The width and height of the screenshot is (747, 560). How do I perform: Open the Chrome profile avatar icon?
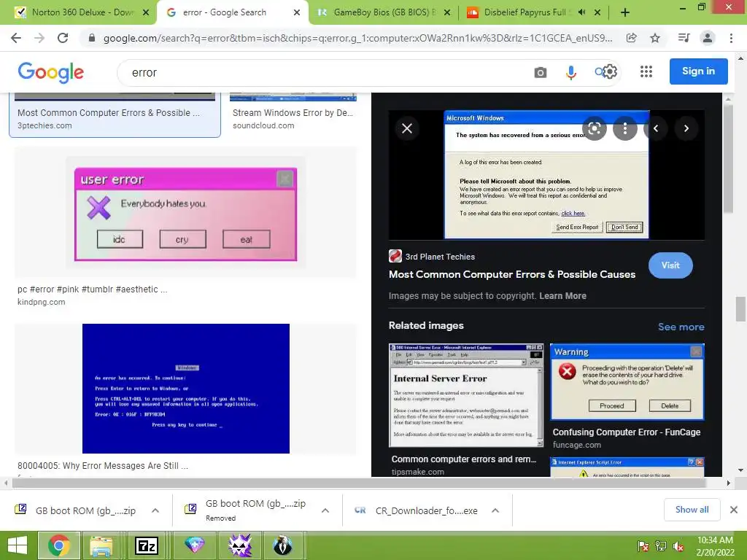click(x=708, y=38)
